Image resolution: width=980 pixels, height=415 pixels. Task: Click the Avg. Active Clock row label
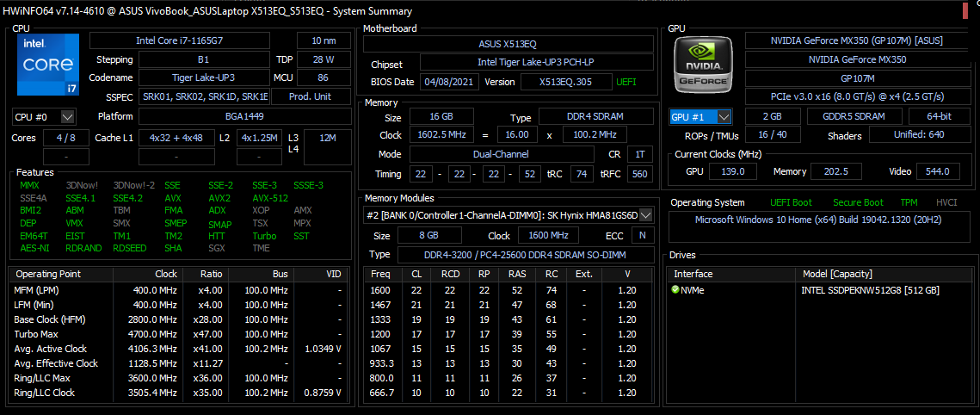[x=50, y=349]
